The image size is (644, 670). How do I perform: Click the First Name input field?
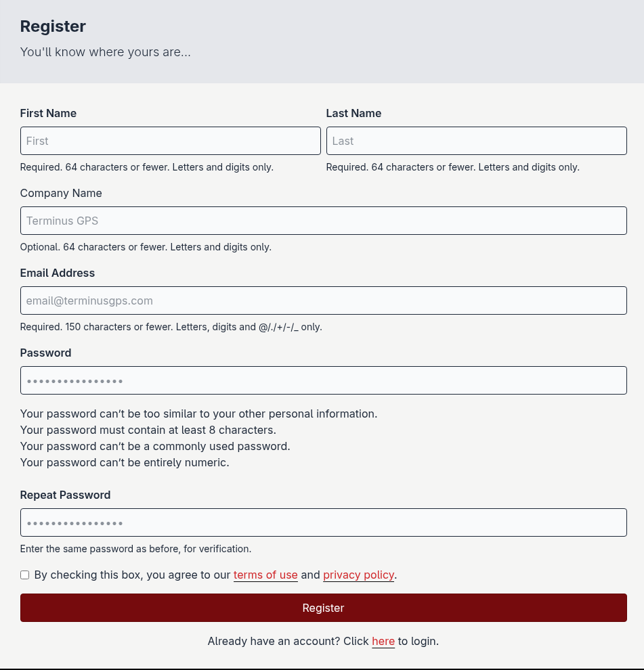pos(170,141)
